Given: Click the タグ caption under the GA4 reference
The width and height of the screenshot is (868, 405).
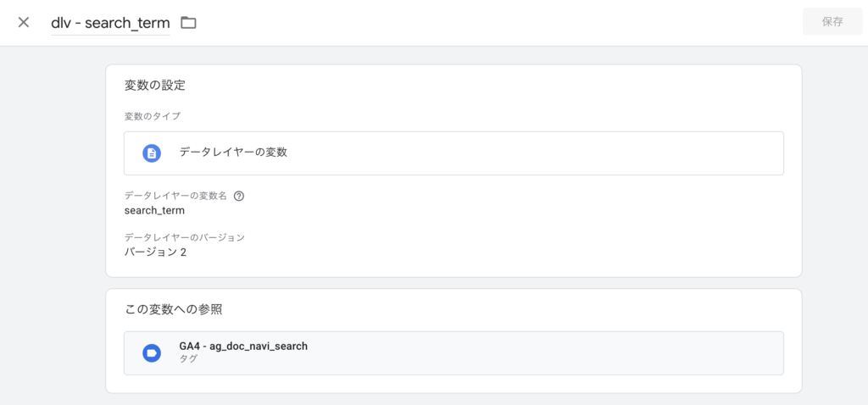Looking at the screenshot, I should point(188,360).
